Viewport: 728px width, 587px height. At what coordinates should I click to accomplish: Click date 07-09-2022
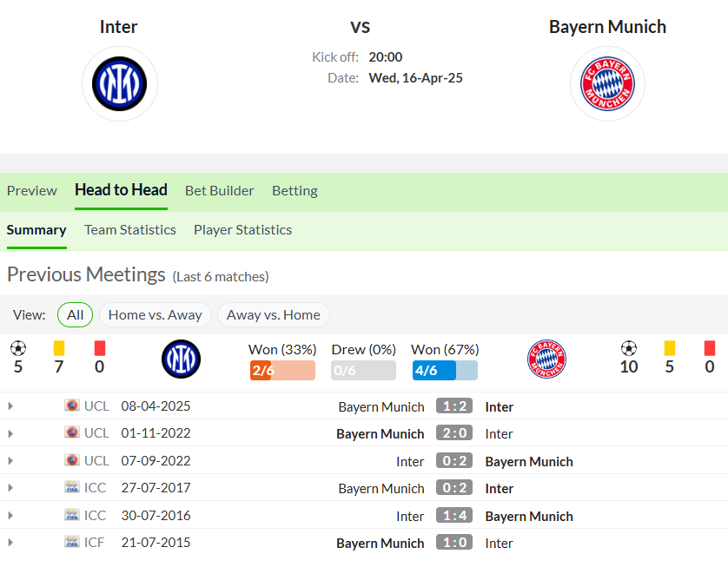click(x=156, y=461)
